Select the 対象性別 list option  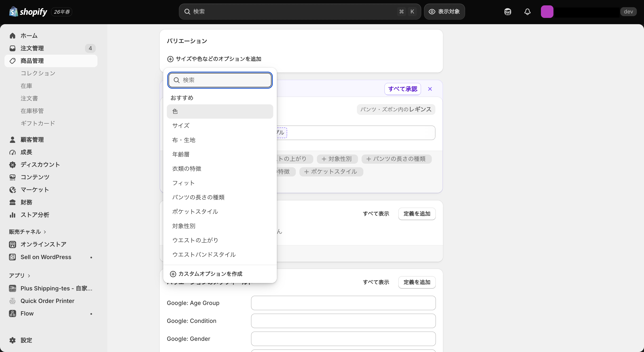pyautogui.click(x=220, y=226)
